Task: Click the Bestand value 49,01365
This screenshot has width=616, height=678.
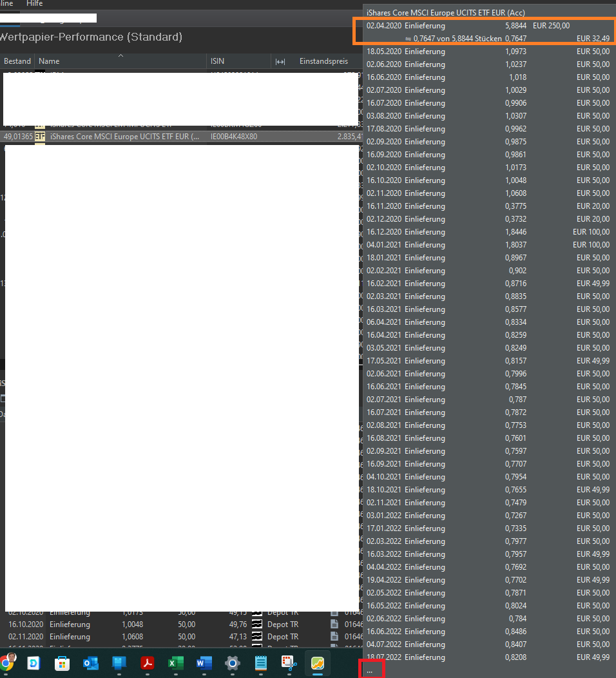Action: coord(18,137)
